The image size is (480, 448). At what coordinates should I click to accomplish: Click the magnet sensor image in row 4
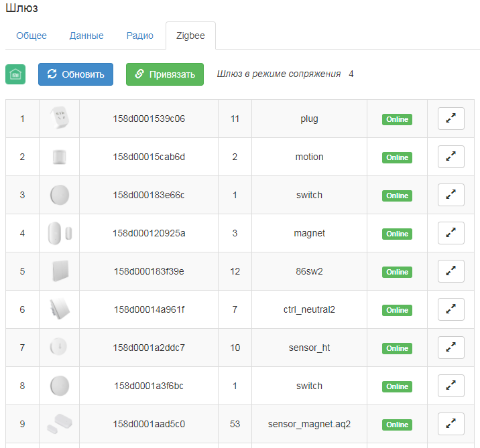pyautogui.click(x=59, y=234)
